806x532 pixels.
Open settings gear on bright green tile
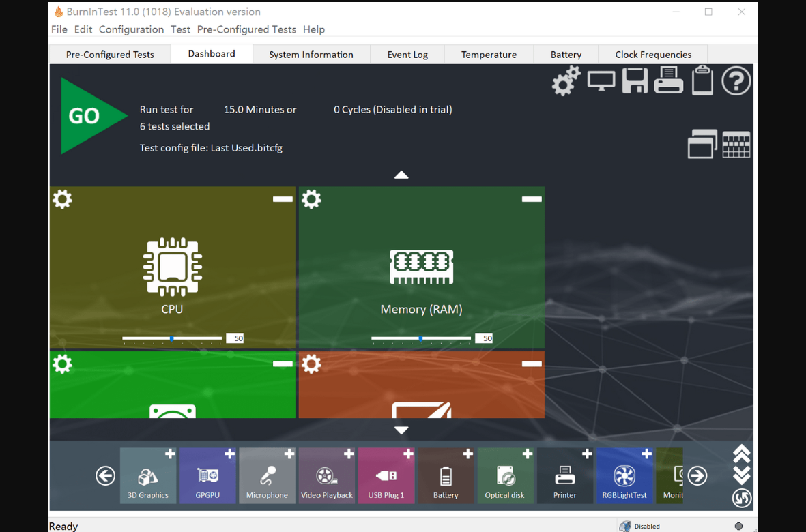coord(62,364)
